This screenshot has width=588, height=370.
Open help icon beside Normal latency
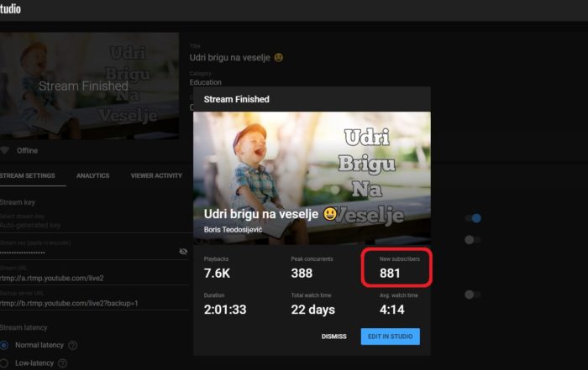(73, 346)
